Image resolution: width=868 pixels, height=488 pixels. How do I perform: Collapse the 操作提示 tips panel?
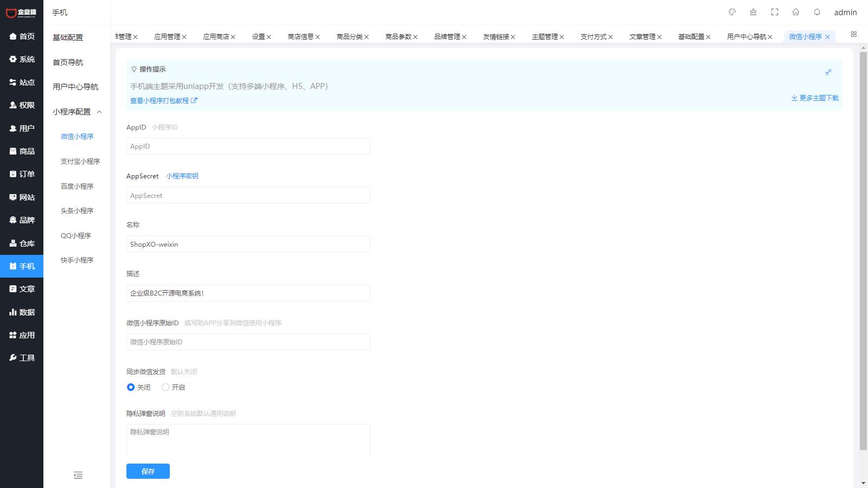[828, 72]
